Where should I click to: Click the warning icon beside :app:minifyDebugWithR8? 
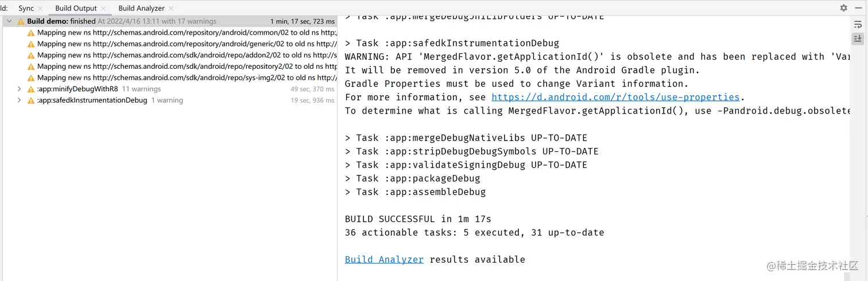click(31, 89)
